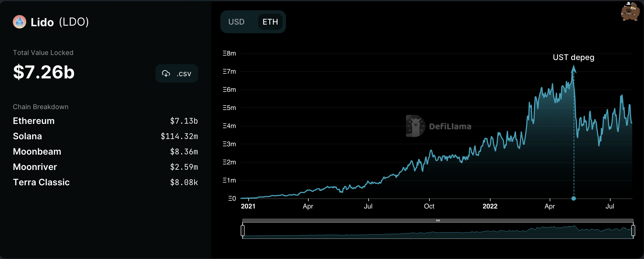Click the Lido (LDO) title text
This screenshot has width=644, height=259.
tap(59, 22)
